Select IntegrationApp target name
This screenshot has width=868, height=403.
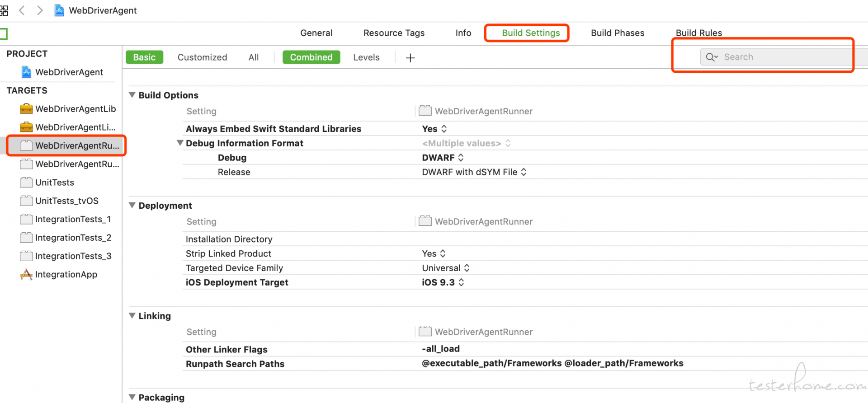(x=66, y=274)
